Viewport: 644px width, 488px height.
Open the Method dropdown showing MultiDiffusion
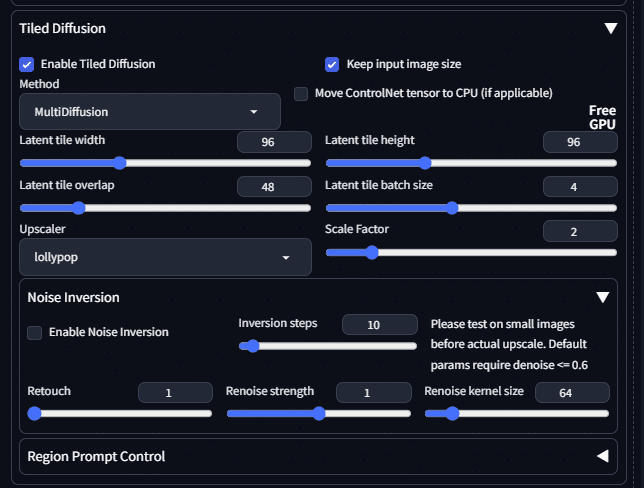150,112
